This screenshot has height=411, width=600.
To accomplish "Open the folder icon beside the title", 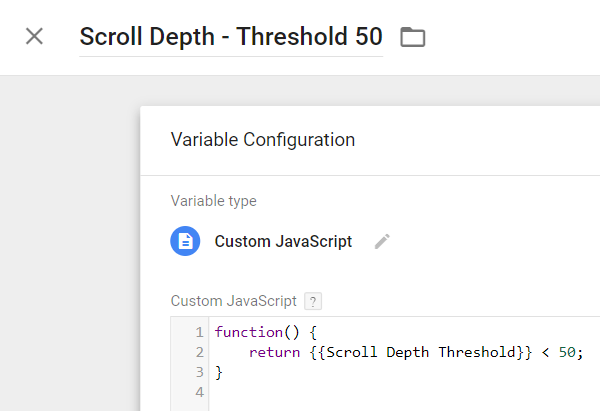I will pyautogui.click(x=412, y=37).
